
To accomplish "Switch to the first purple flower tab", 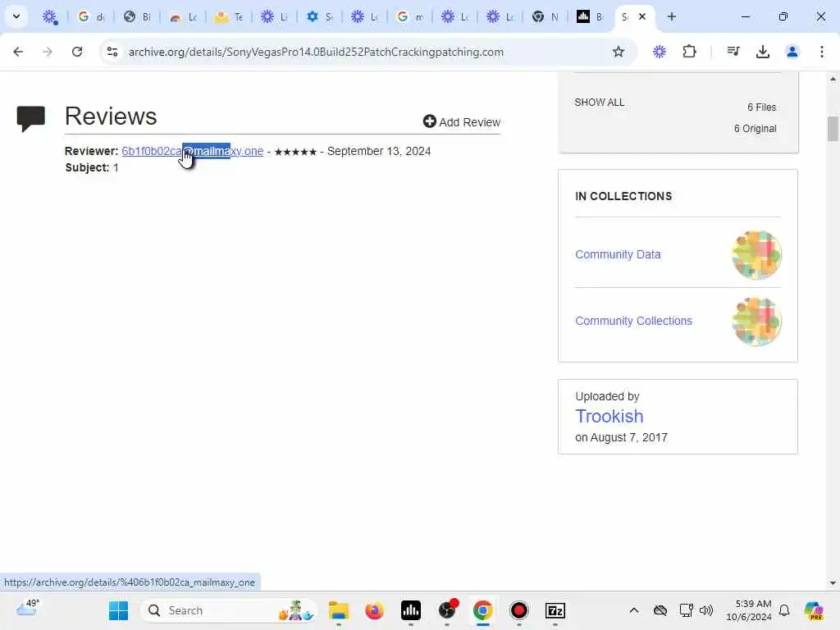I will 50,16.
